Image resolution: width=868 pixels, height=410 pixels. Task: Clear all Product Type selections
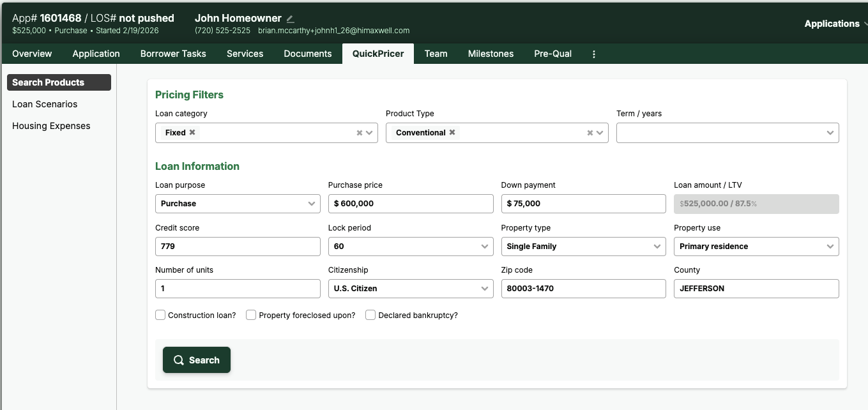[x=590, y=133]
